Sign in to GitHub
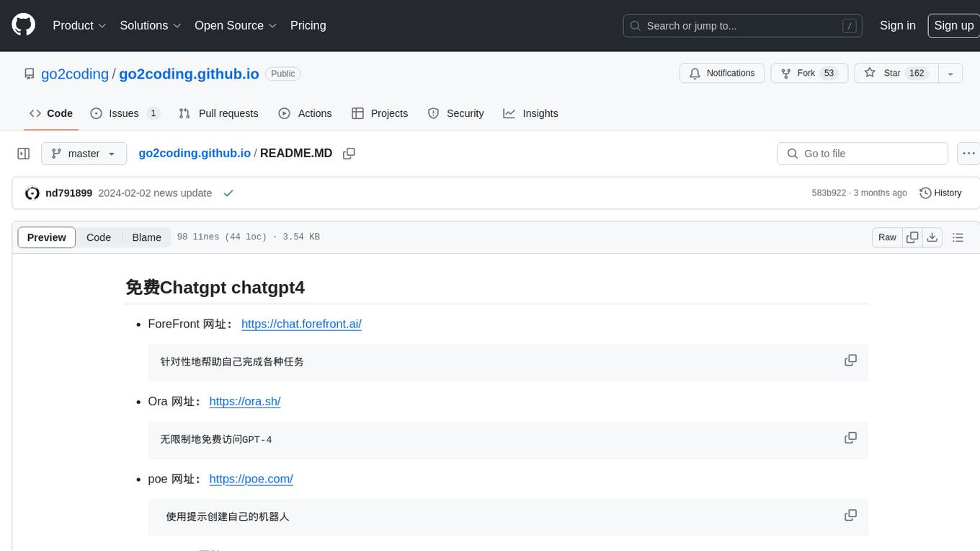980x551 pixels. pos(897,25)
